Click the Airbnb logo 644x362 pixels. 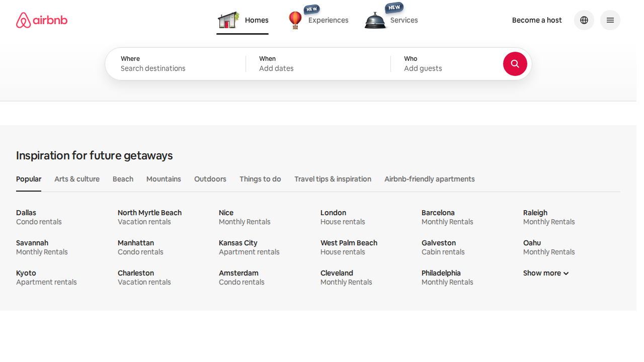tap(42, 20)
